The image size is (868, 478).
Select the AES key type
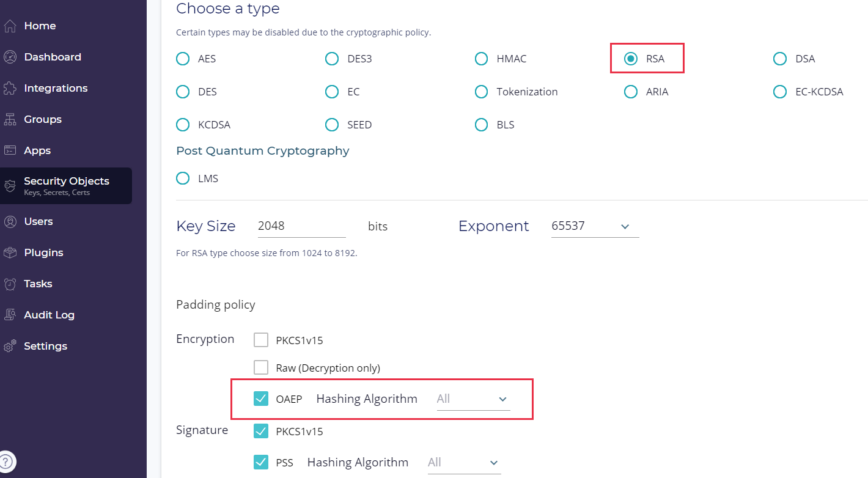[183, 59]
